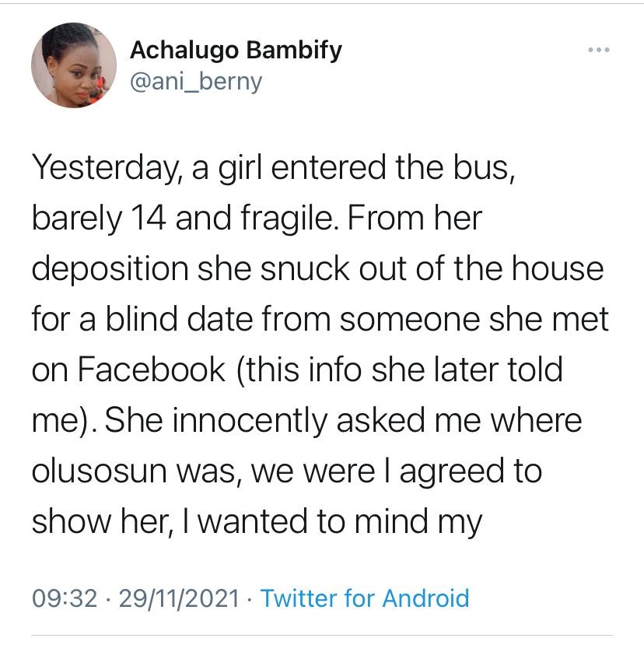Select the 29/11/2021 tweet date

(x=179, y=598)
